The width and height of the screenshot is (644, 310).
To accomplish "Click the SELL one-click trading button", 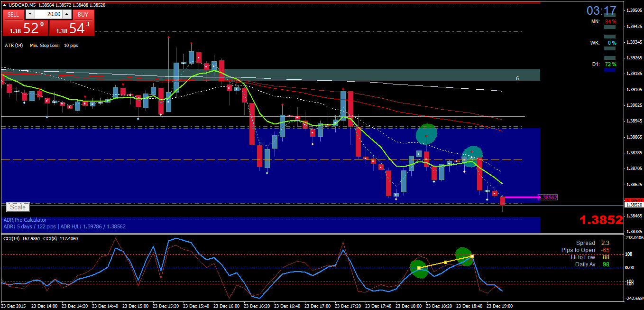I will [13, 14].
